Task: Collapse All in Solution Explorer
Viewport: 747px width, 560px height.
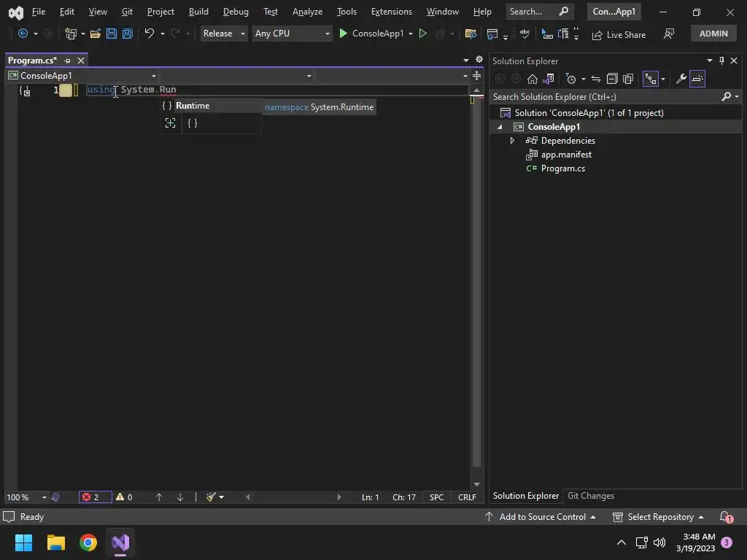Action: 612,79
